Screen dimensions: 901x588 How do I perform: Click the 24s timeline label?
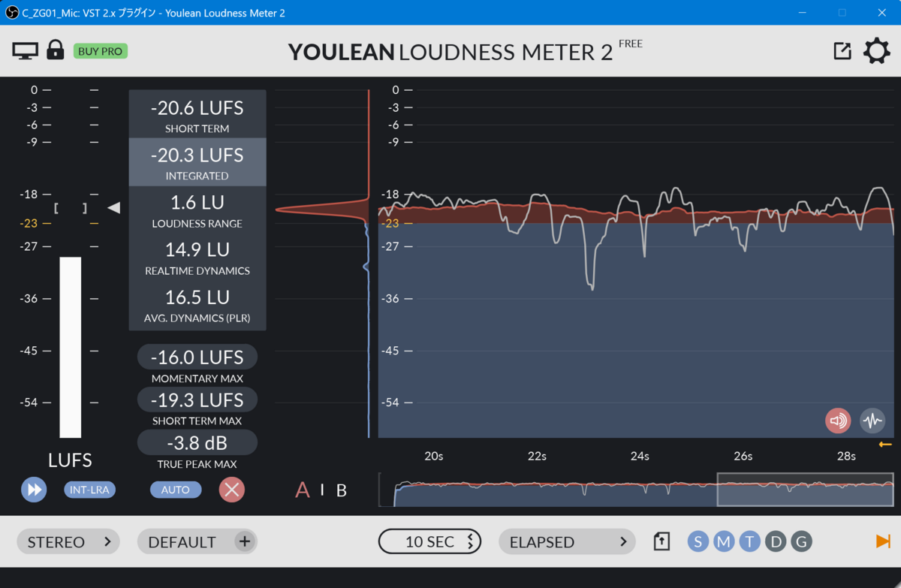point(640,456)
